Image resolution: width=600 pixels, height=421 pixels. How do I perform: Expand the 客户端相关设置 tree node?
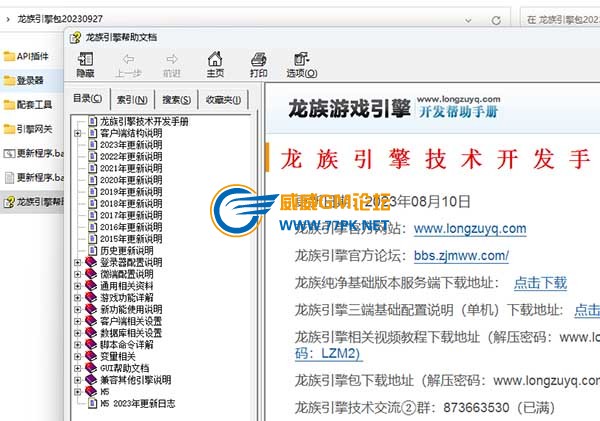pos(78,321)
